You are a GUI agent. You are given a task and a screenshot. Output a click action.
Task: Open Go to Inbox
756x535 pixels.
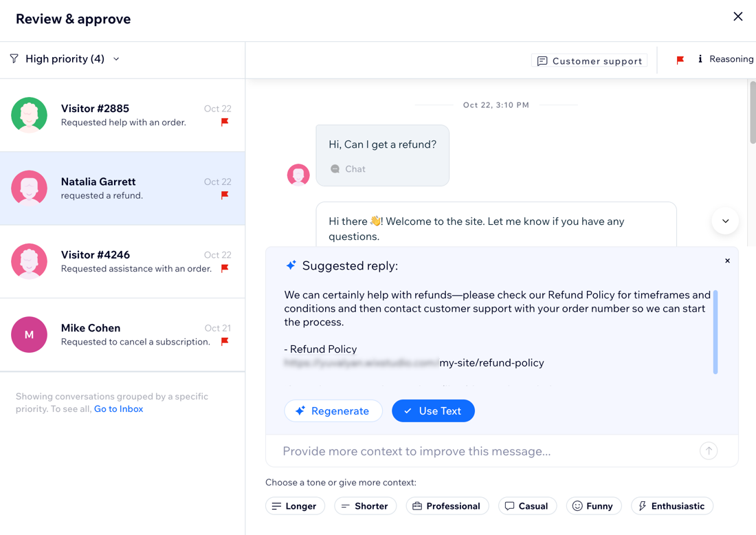118,408
